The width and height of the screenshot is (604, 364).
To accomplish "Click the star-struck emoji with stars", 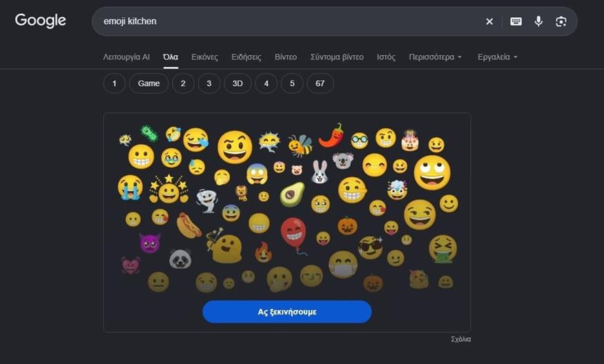I will coord(168,189).
